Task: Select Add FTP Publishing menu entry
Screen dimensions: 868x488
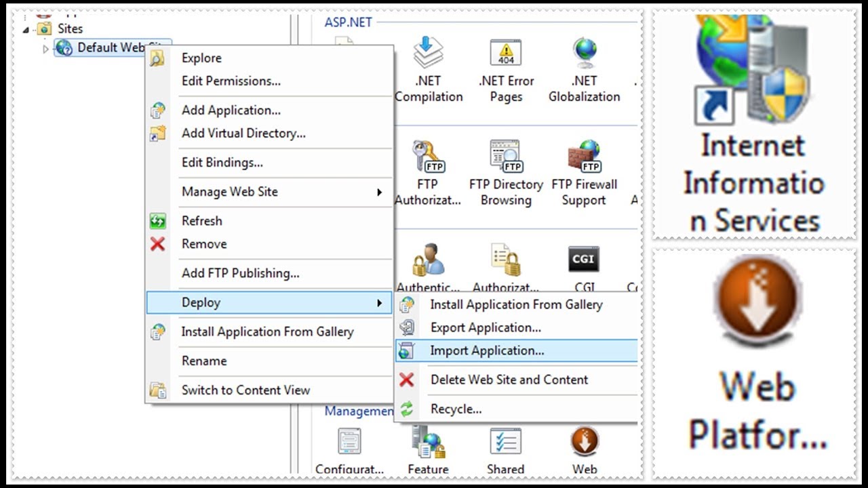Action: [269, 273]
